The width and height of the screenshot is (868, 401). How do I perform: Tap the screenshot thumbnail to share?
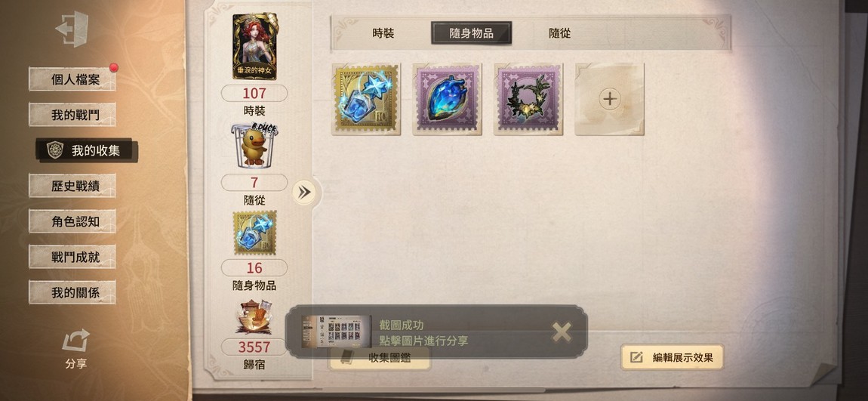(336, 332)
